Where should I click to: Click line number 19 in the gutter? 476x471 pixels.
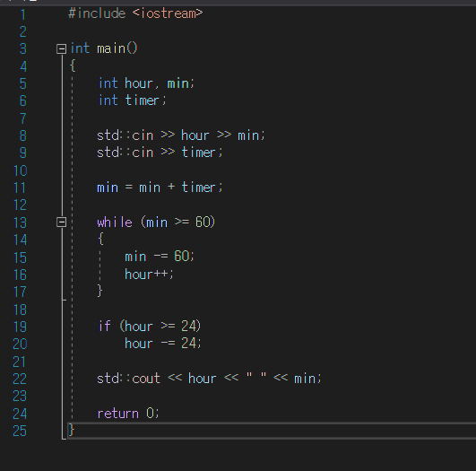pos(20,327)
